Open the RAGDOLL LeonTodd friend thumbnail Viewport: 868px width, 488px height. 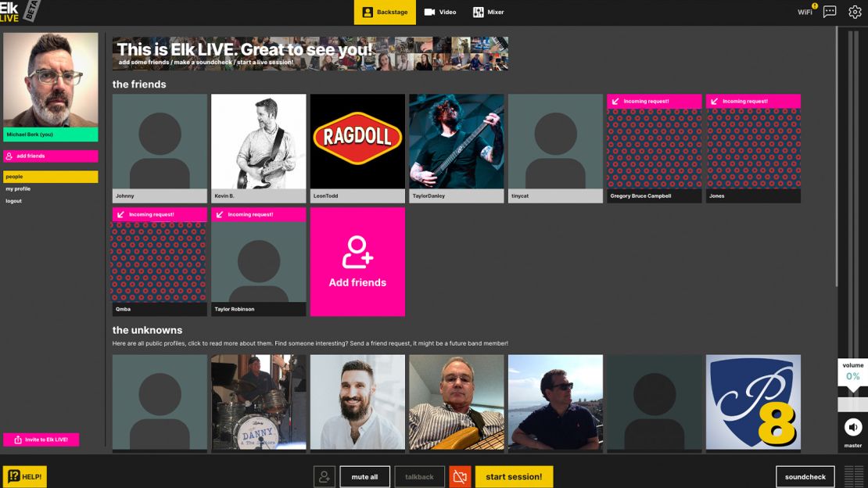(x=357, y=149)
